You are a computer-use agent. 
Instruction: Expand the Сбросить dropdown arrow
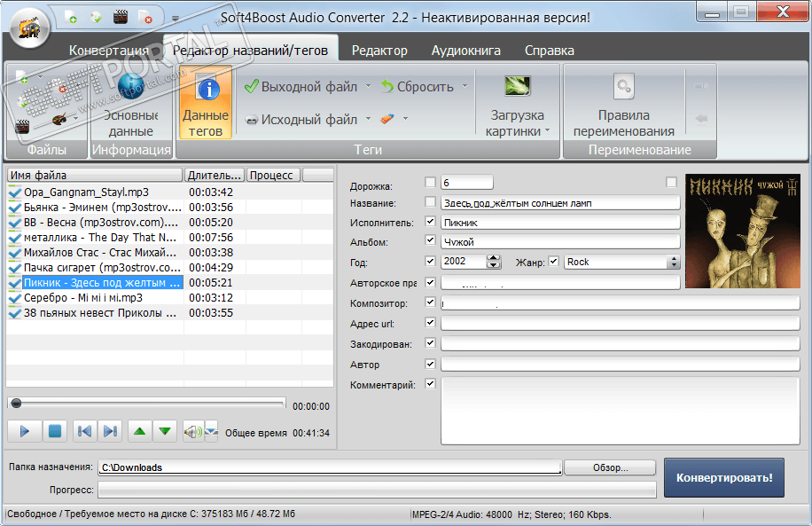[x=465, y=86]
